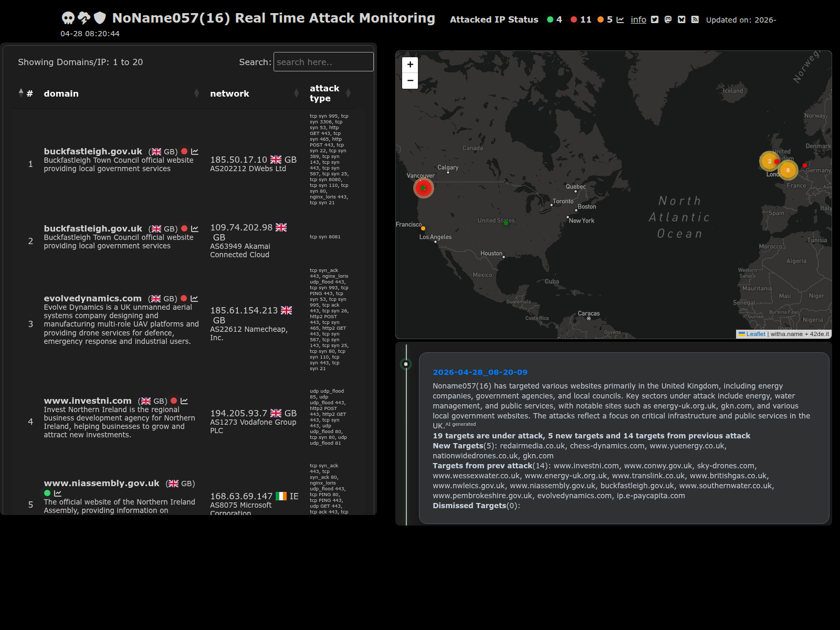This screenshot has width=840, height=630.
Task: Open chart icon for www.investni.com row
Action: pos(184,401)
